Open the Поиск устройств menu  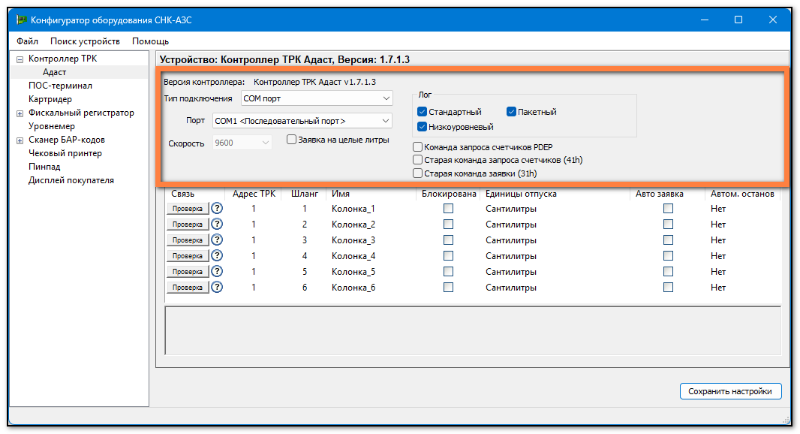point(85,41)
